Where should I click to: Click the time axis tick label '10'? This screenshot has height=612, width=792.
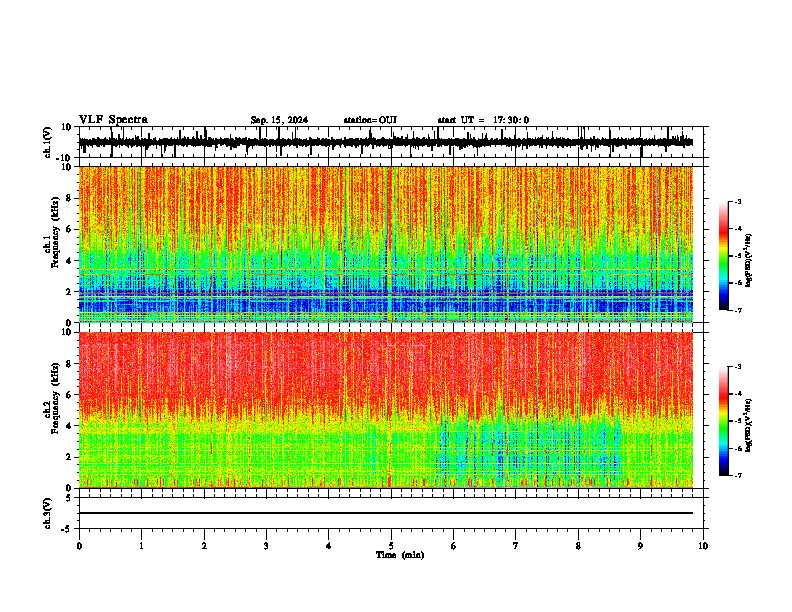(x=703, y=546)
